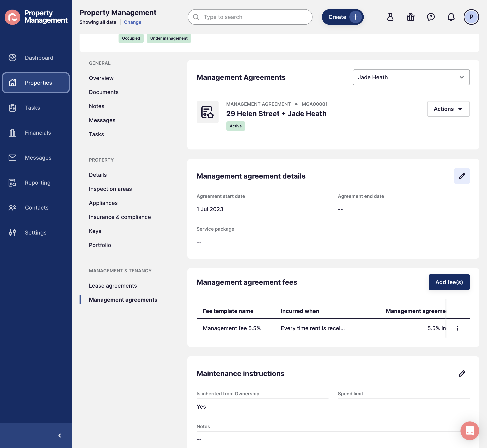Open Insurance & compliance

[x=120, y=217]
